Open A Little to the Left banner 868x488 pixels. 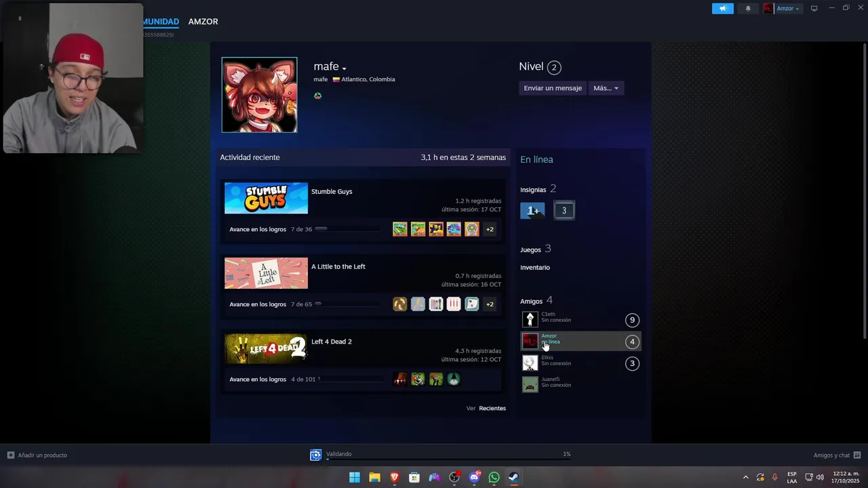click(x=266, y=273)
